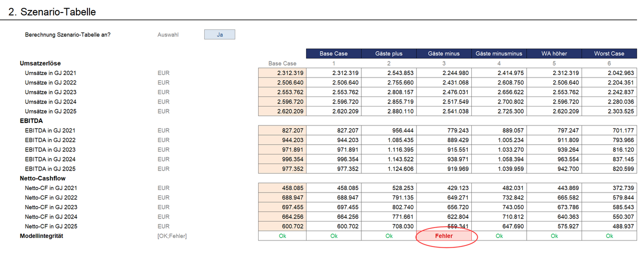The height and width of the screenshot is (253, 644).
Task: Click scenario number '6' under Worst Case
Action: click(x=610, y=63)
